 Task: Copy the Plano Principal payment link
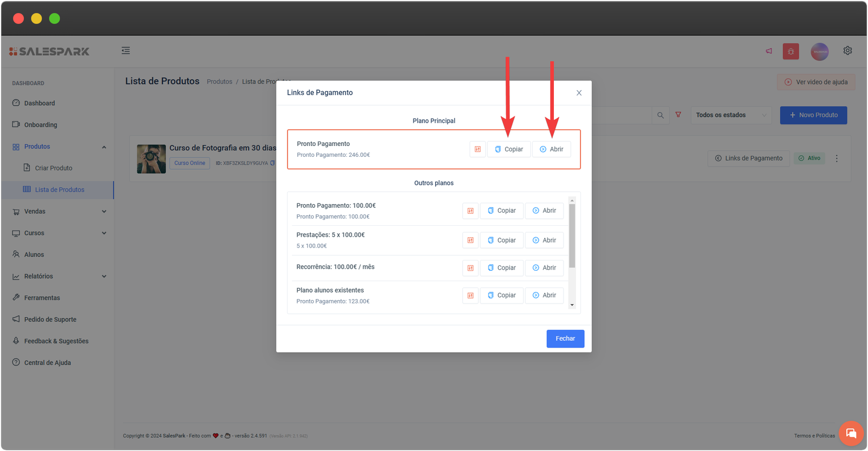pos(509,149)
